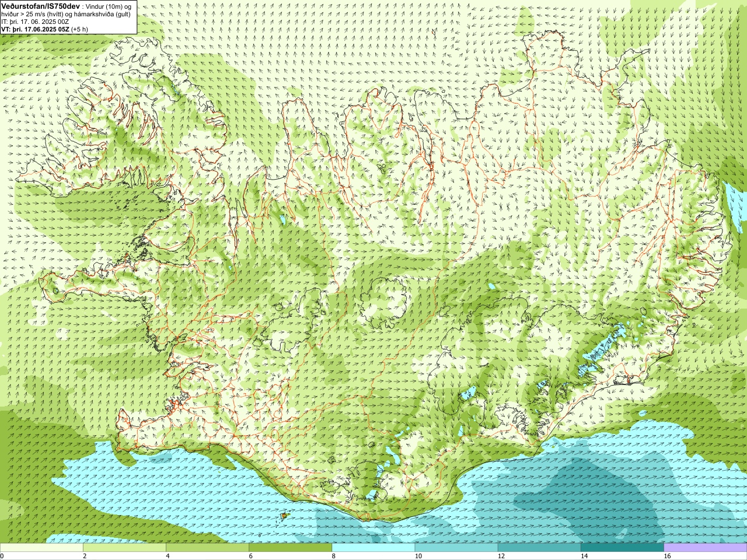Select the 0–2 m/s pale yellow colorbar segment
The height and width of the screenshot is (560, 747).
[41, 548]
